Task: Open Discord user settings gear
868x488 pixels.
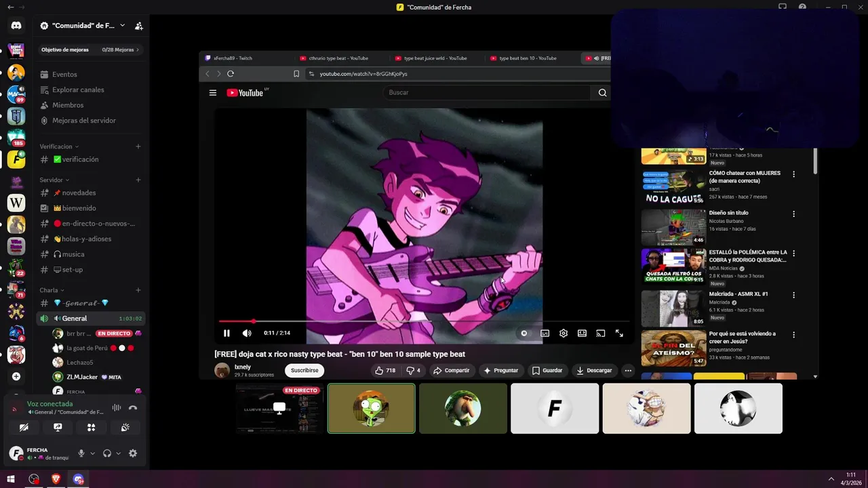Action: tap(133, 453)
